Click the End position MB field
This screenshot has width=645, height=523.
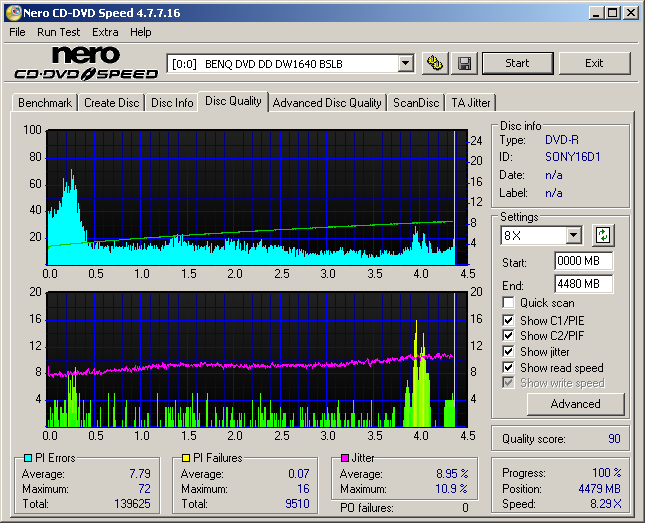[583, 283]
